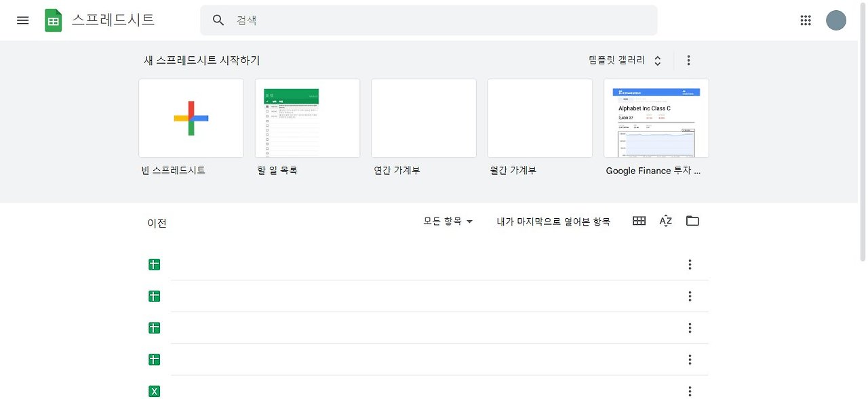Click the fourth green sheet file icon
The image size is (868, 399).
(154, 360)
